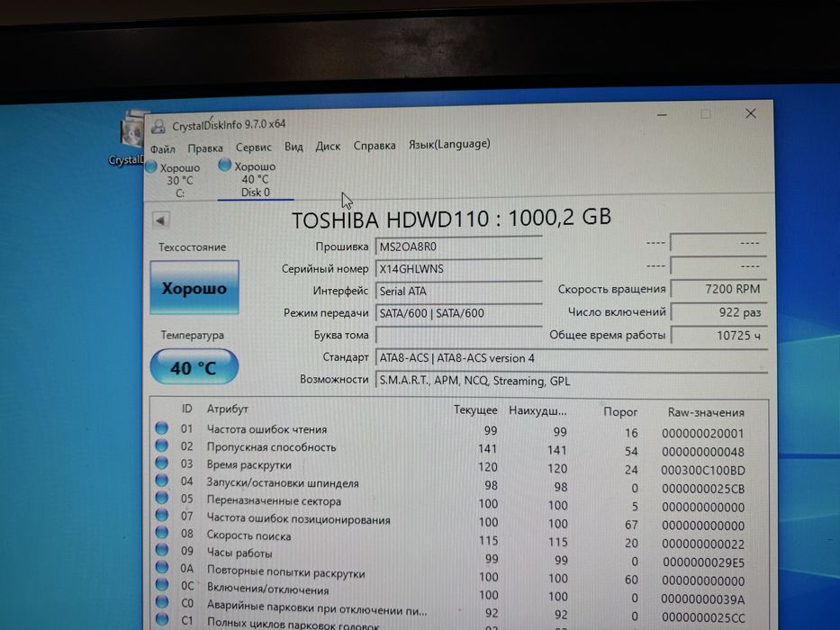Image resolution: width=840 pixels, height=630 pixels.
Task: Click status icon for attribute 02
Action: pyautogui.click(x=161, y=445)
